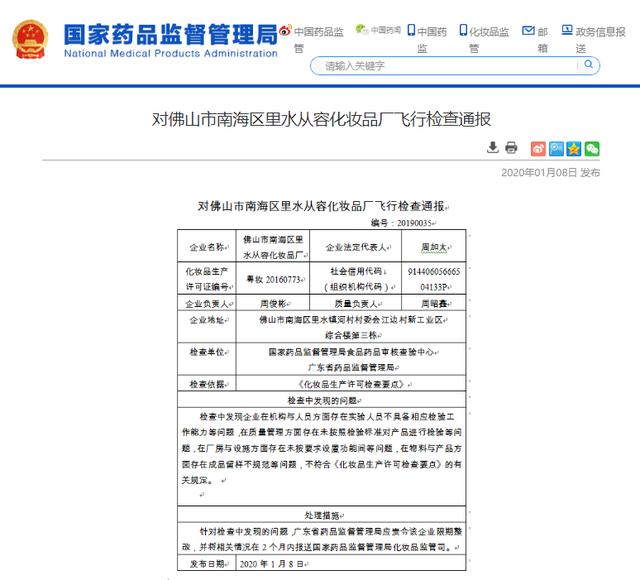Click the 政务信息报送 monitor icon

pos(567,30)
